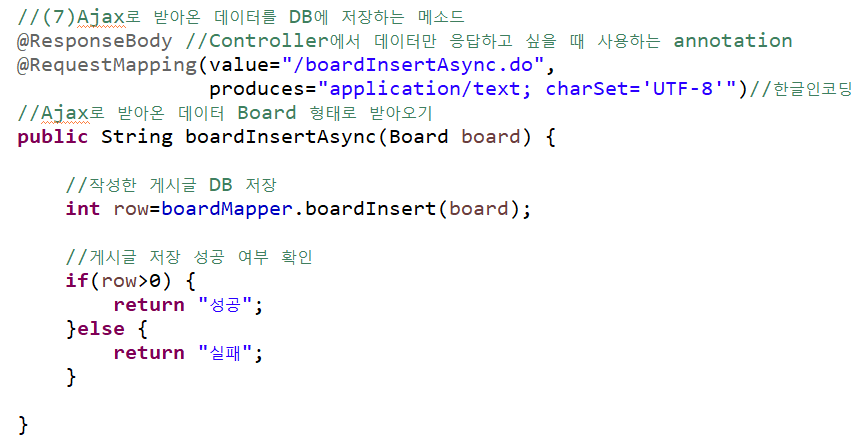
Task: Click the String return type
Action: click(x=136, y=136)
